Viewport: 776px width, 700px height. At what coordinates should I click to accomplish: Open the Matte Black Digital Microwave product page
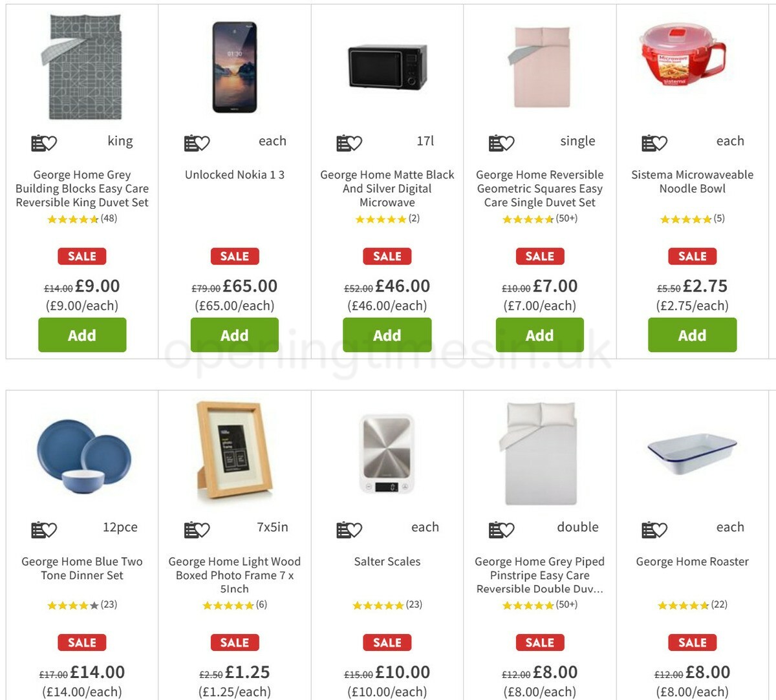click(387, 188)
